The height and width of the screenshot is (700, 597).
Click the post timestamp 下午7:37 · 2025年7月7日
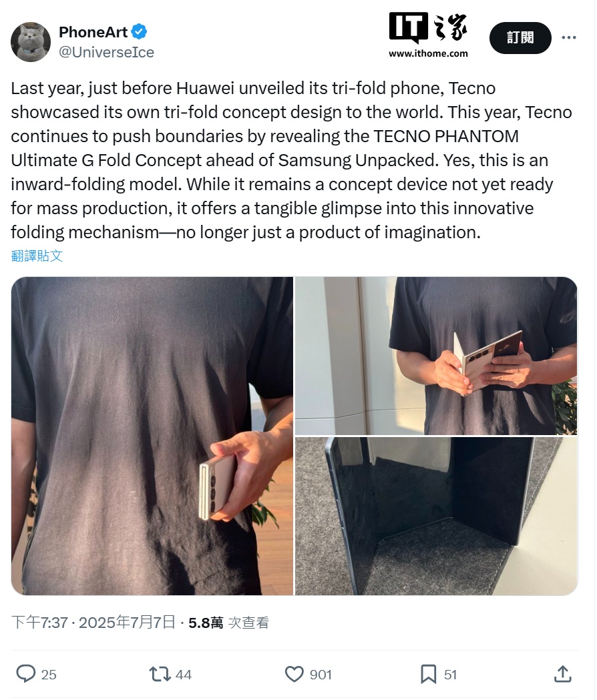(x=93, y=622)
